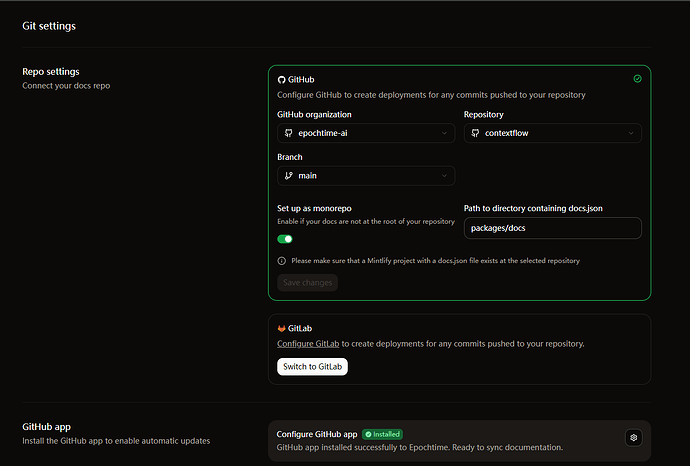Open GitHub app settings gear icon
The width and height of the screenshot is (690, 466).
click(633, 437)
